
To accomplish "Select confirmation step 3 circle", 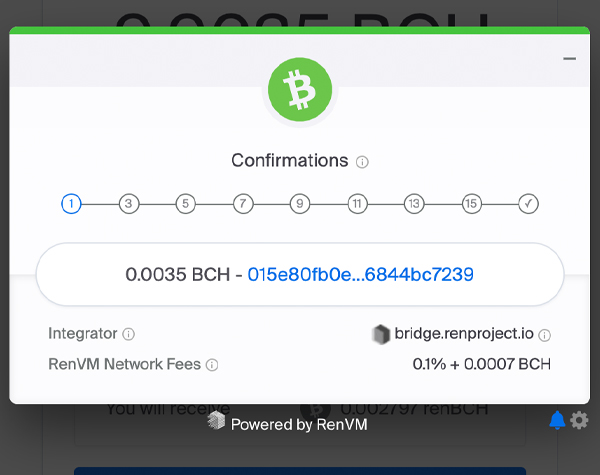I will click(x=129, y=204).
